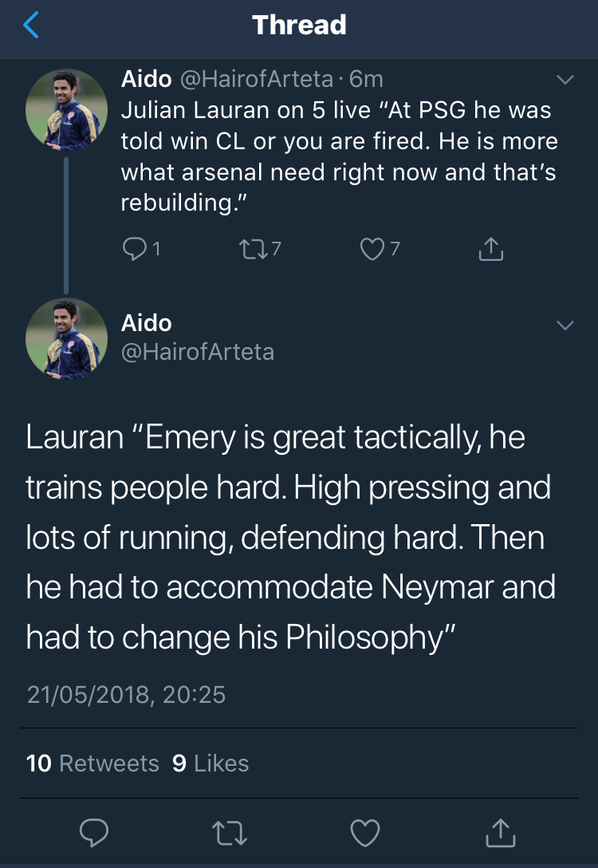The image size is (598, 868).
Task: Tap the Aido name on the first tweet
Action: (145, 79)
